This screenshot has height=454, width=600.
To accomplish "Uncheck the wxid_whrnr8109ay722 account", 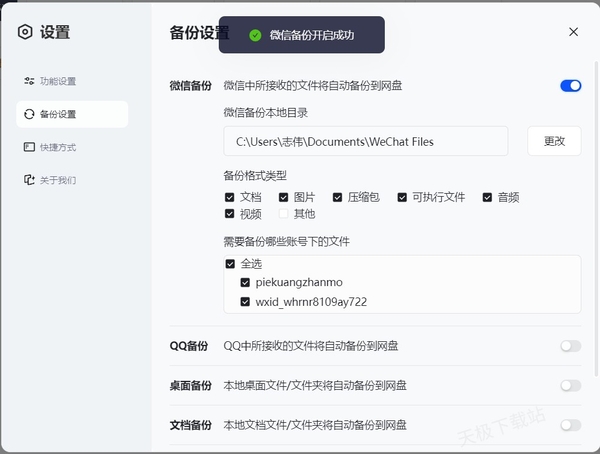I will click(245, 302).
